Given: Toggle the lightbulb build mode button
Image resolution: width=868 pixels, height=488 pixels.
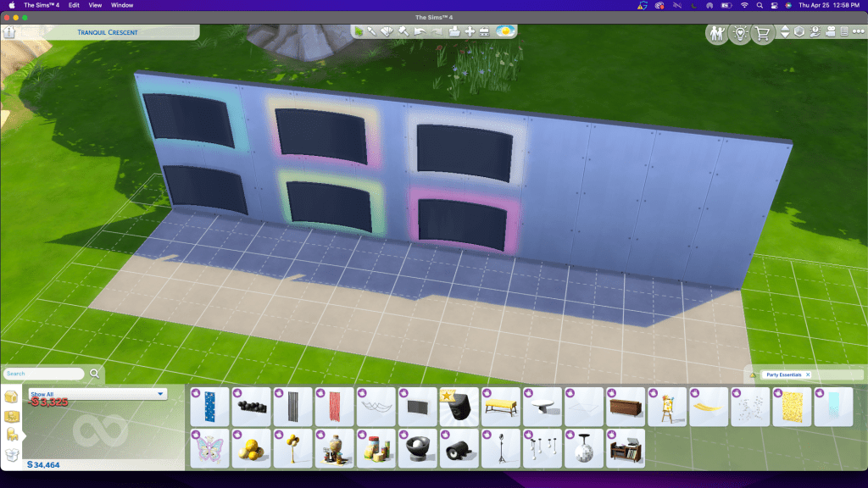Looking at the screenshot, I should (x=740, y=34).
